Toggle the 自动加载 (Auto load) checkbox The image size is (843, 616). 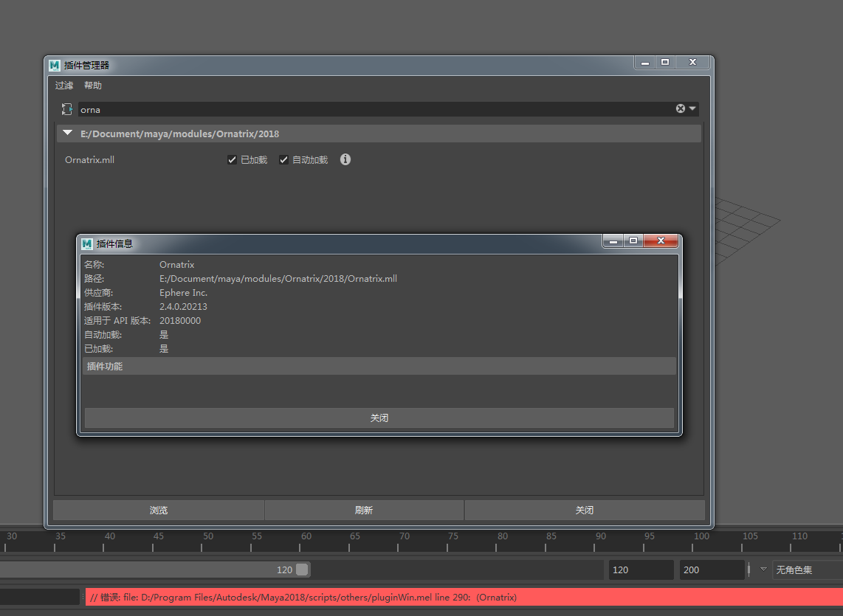coord(283,160)
